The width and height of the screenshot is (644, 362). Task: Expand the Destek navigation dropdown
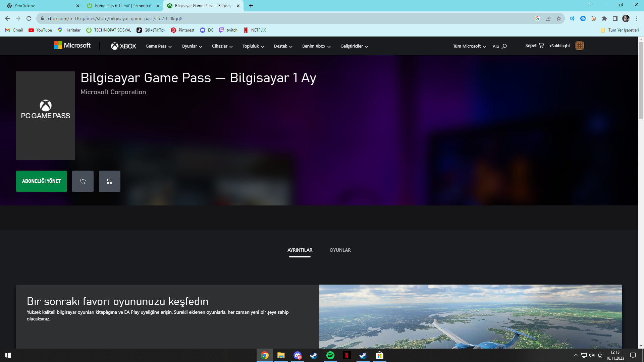(283, 46)
